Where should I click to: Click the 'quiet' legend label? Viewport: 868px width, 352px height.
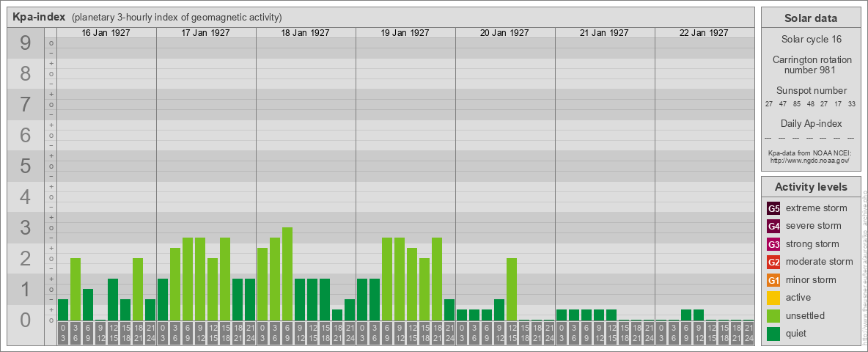coord(798,334)
